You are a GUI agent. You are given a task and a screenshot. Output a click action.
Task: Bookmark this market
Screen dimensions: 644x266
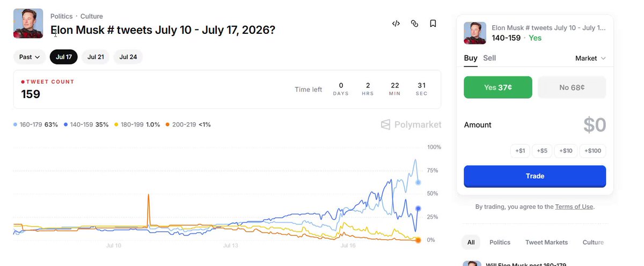tap(433, 24)
